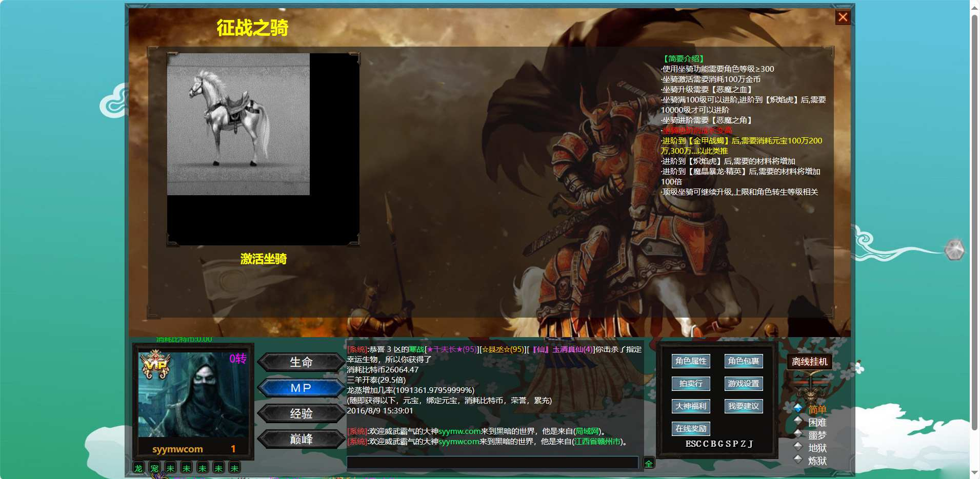
Task: Open the 角色包裹 inventory menu
Action: tap(744, 361)
